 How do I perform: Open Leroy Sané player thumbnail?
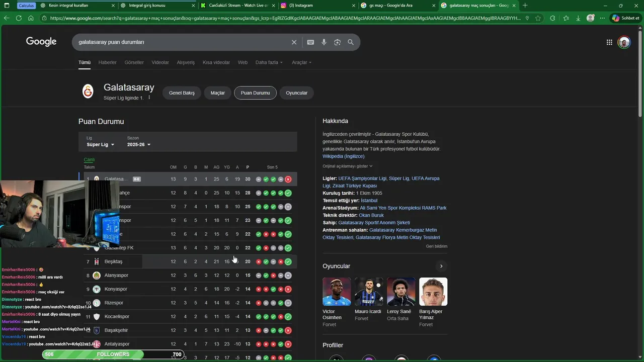[401, 292]
